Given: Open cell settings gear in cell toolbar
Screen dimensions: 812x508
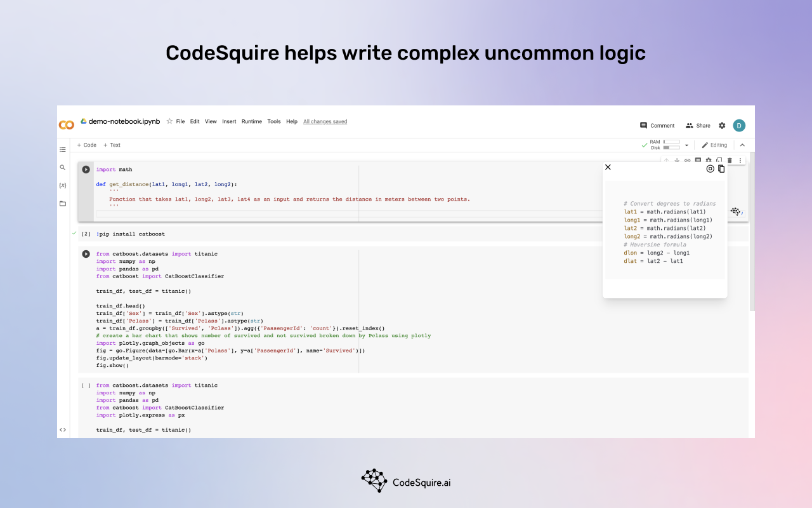Looking at the screenshot, I should (709, 161).
